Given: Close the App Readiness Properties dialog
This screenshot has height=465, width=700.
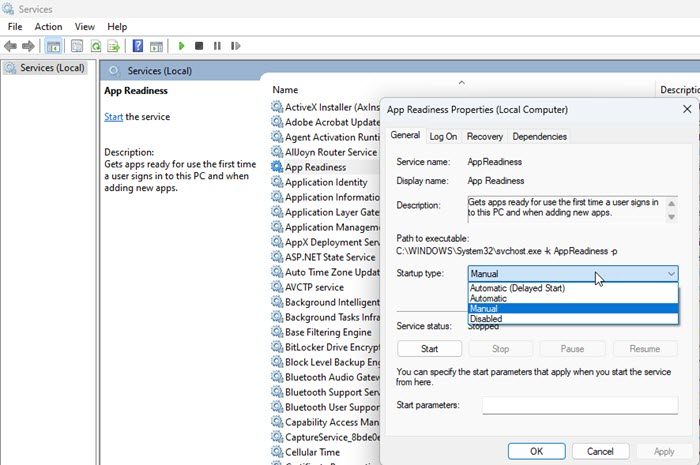Looking at the screenshot, I should tap(687, 109).
